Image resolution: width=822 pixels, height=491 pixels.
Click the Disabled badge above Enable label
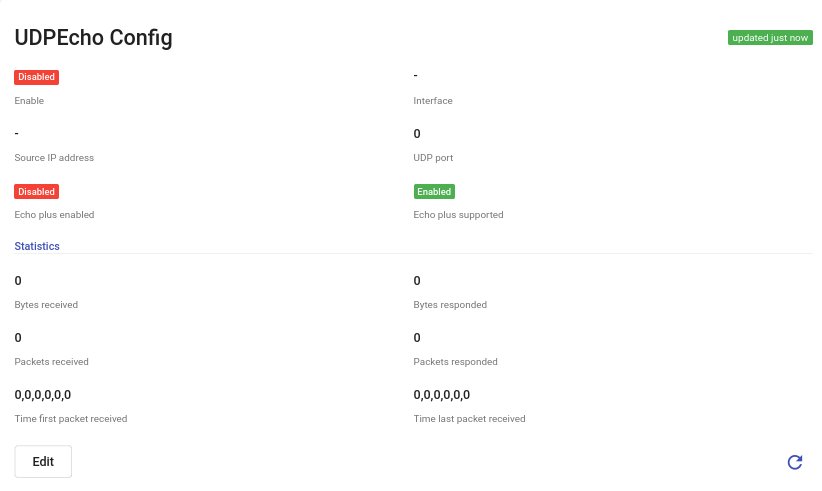(x=36, y=77)
